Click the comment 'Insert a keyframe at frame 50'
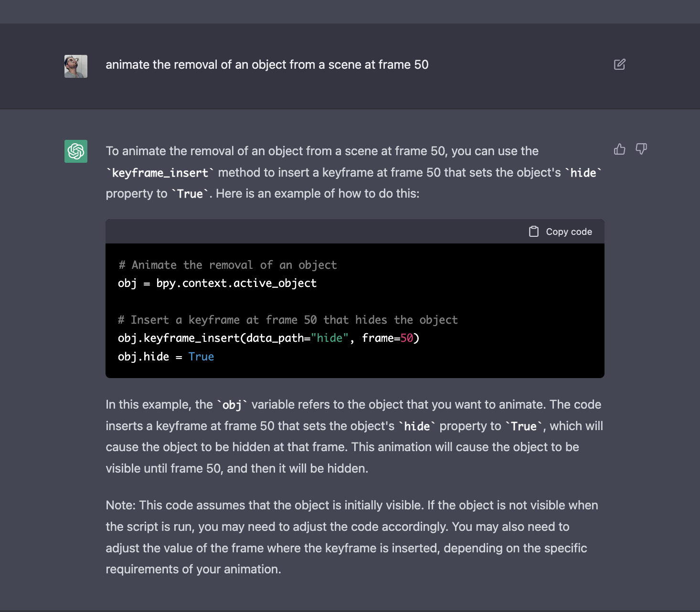 click(x=288, y=320)
